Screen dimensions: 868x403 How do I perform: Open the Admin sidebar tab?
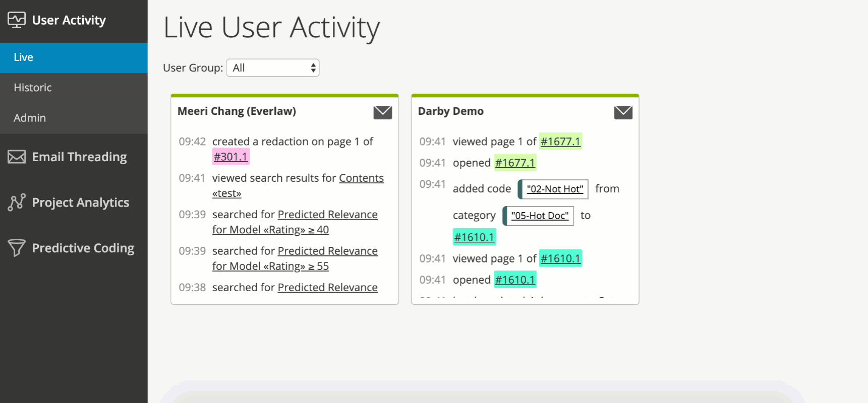[x=74, y=118]
